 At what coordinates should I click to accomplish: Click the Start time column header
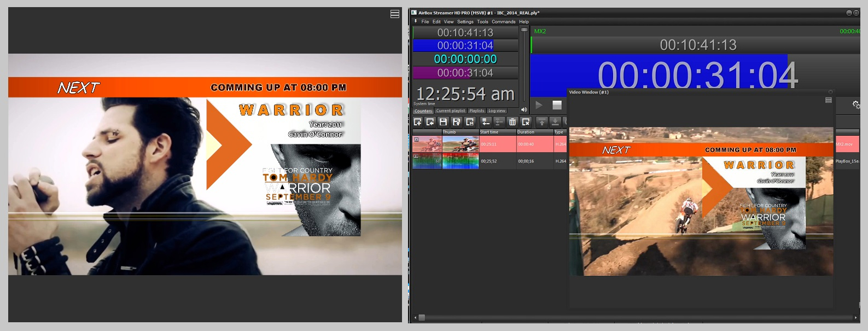[498, 132]
